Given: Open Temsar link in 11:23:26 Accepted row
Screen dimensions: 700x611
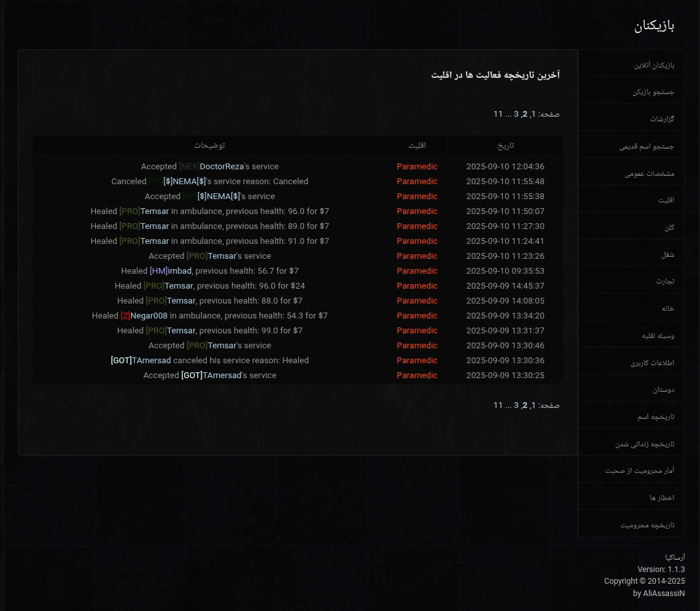Looking at the screenshot, I should pyautogui.click(x=222, y=256).
